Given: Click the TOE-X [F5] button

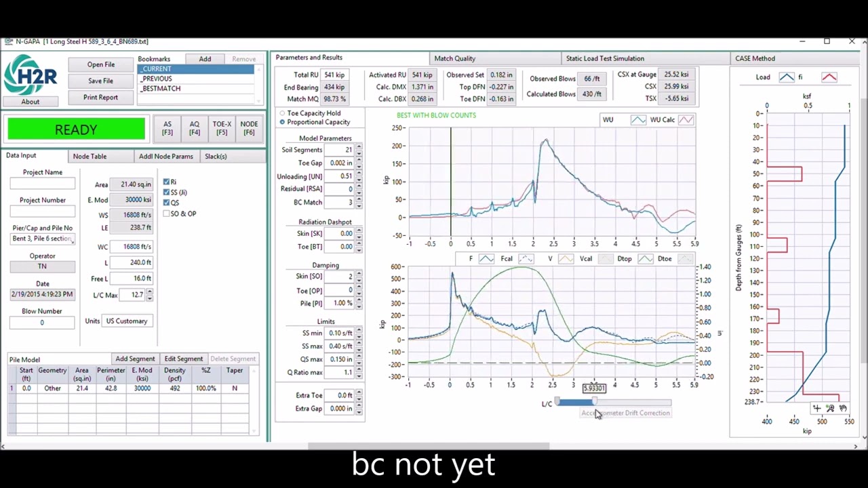Looking at the screenshot, I should [x=222, y=128].
